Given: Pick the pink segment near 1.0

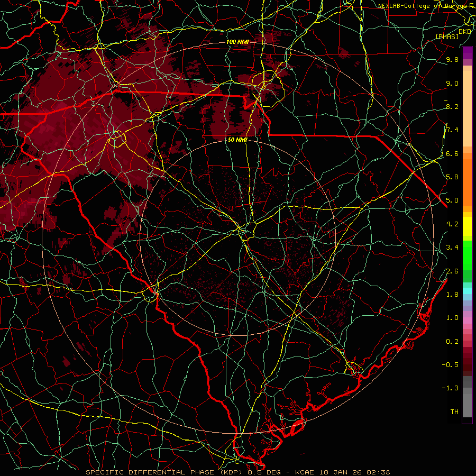Looking at the screenshot, I should point(467,321).
